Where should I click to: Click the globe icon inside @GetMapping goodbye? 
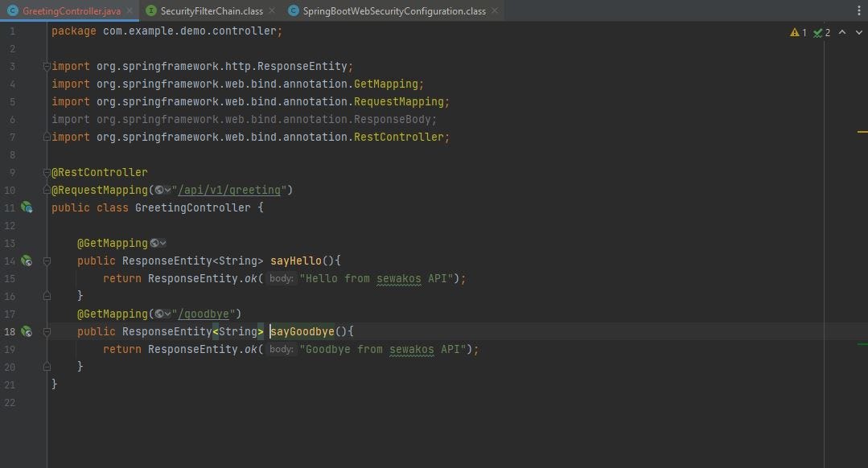[x=161, y=314]
